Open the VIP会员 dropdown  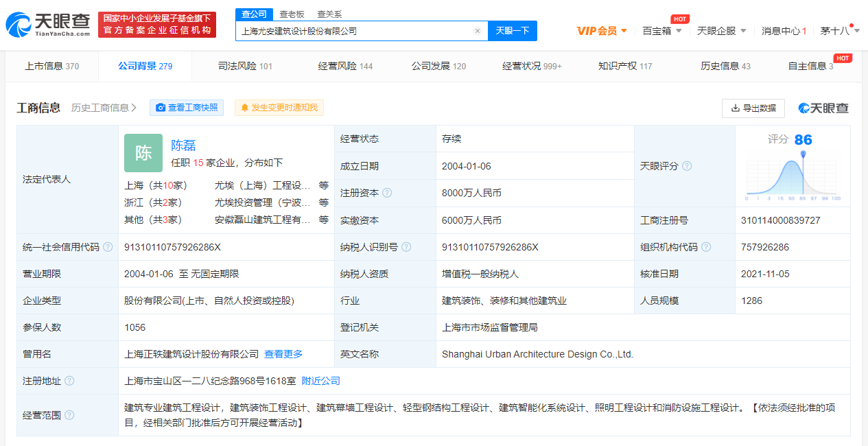coord(602,31)
